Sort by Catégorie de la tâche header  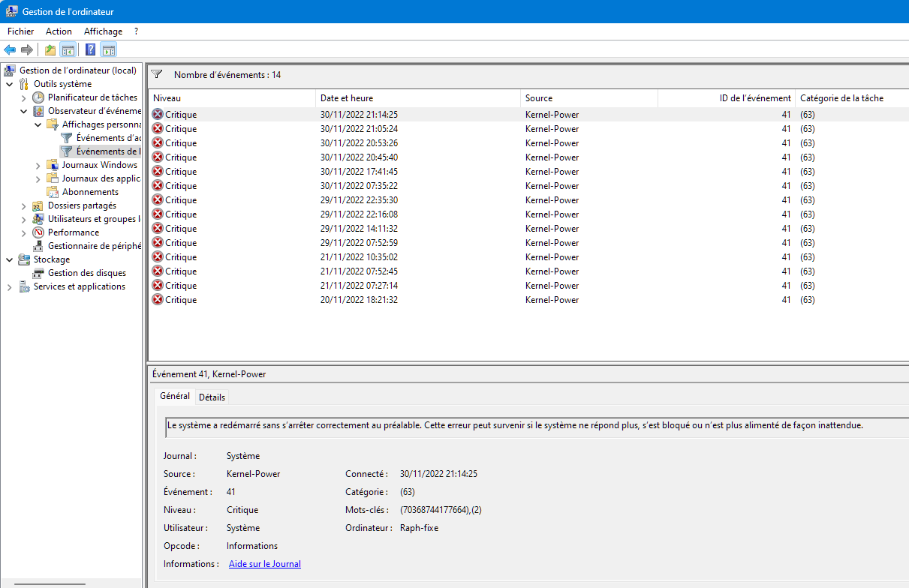click(852, 98)
